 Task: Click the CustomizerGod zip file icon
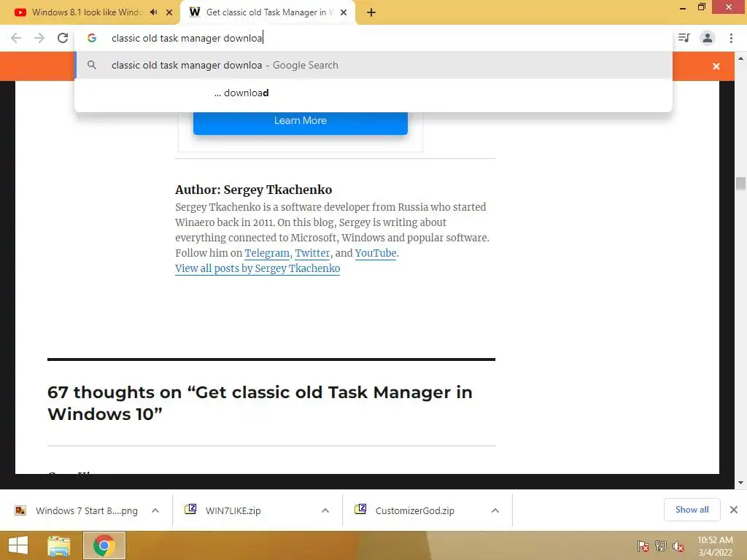coord(360,510)
